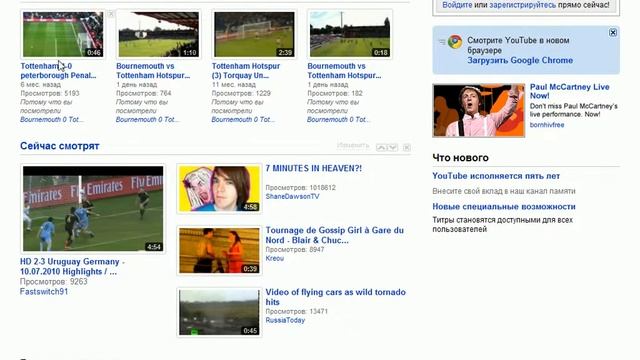Viewport: 640px width, 360px height.
Task: Click the Просмотров: 13471 view count
Action: [297, 311]
